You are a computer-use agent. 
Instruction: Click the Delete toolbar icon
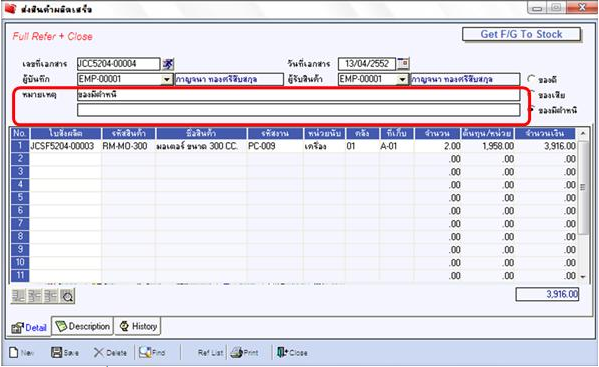click(x=99, y=352)
